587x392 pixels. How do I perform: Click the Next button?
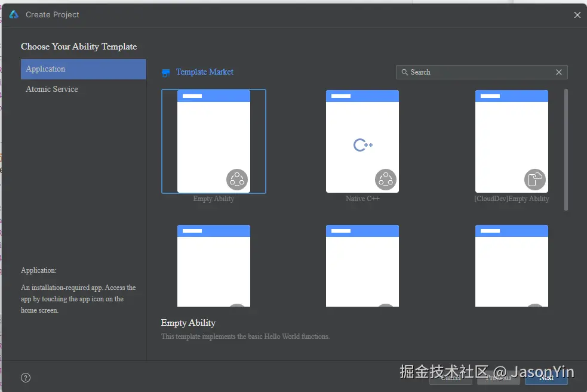pyautogui.click(x=546, y=378)
